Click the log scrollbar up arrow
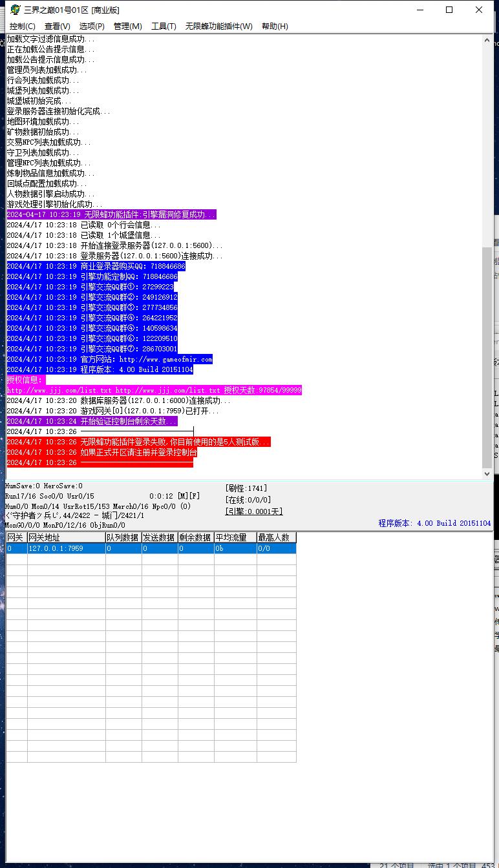The height and width of the screenshot is (868, 499). coord(487,40)
